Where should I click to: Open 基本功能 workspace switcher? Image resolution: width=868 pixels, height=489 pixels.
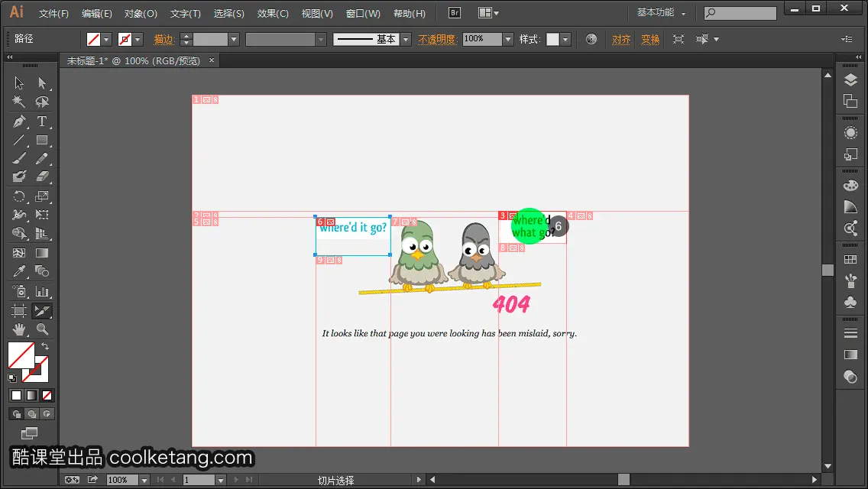point(661,12)
